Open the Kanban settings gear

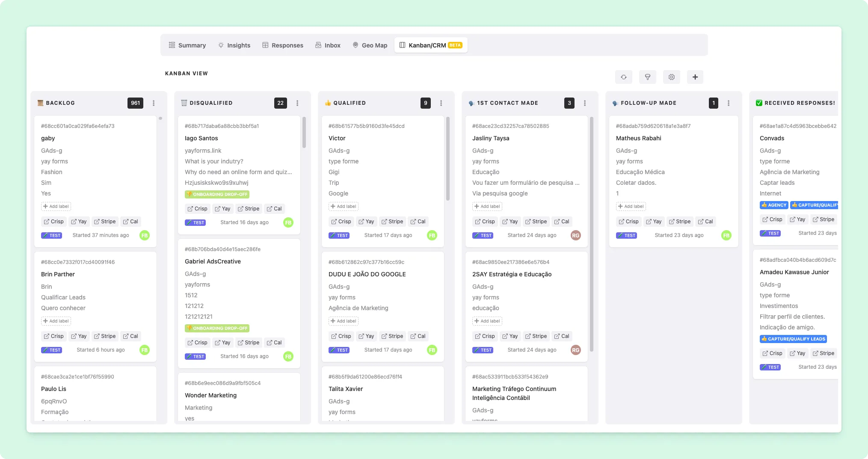click(x=671, y=77)
